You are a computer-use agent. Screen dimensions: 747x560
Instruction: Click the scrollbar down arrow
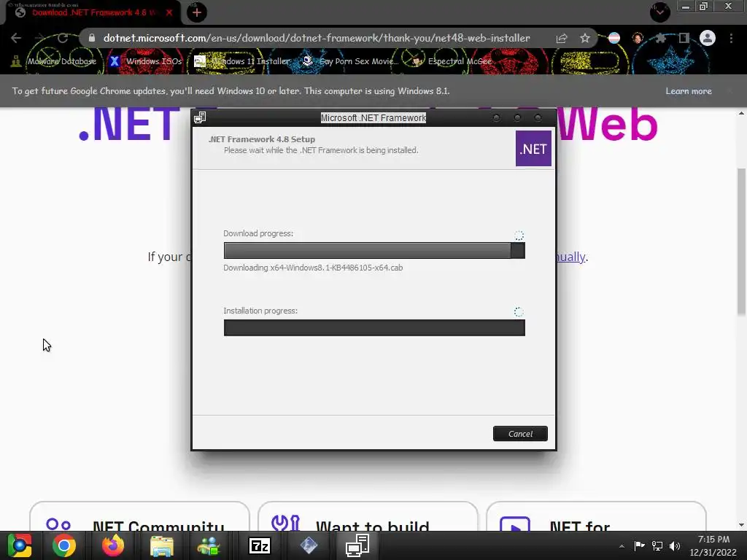click(741, 525)
